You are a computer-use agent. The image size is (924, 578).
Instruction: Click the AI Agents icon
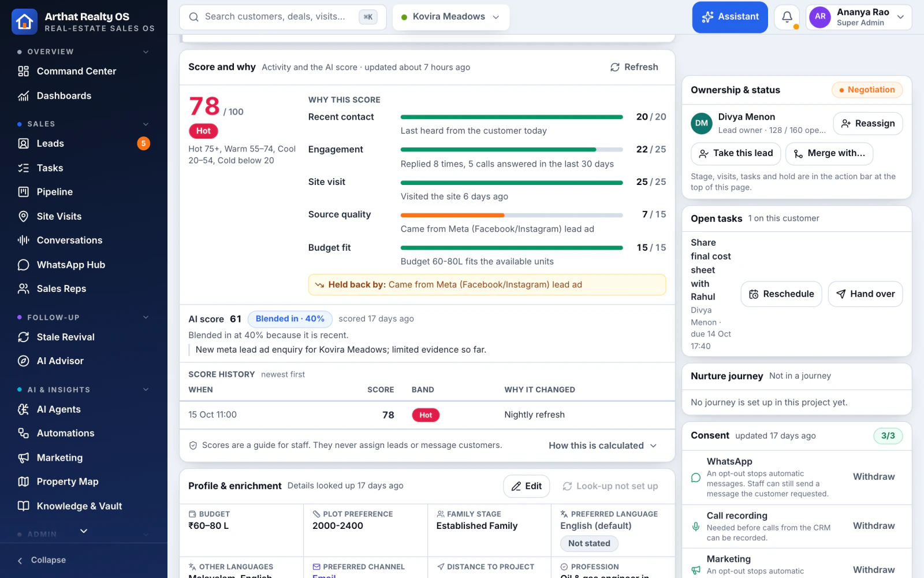pyautogui.click(x=23, y=409)
